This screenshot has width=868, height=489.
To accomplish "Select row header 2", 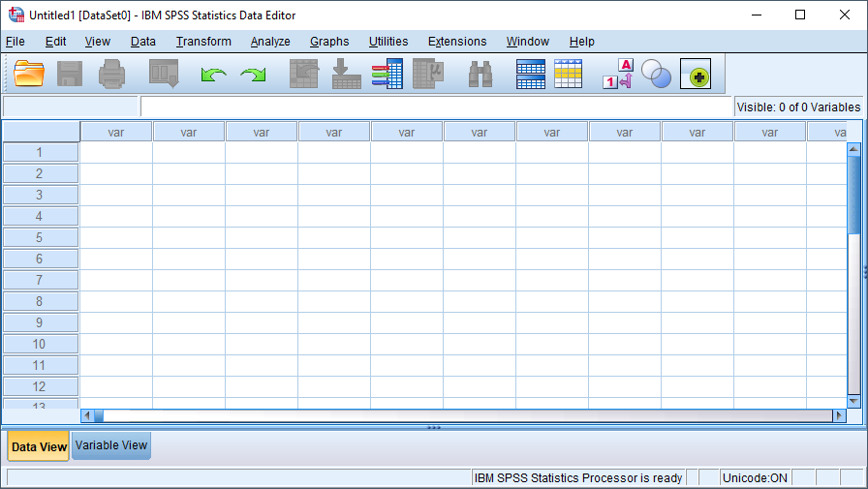I will 41,173.
